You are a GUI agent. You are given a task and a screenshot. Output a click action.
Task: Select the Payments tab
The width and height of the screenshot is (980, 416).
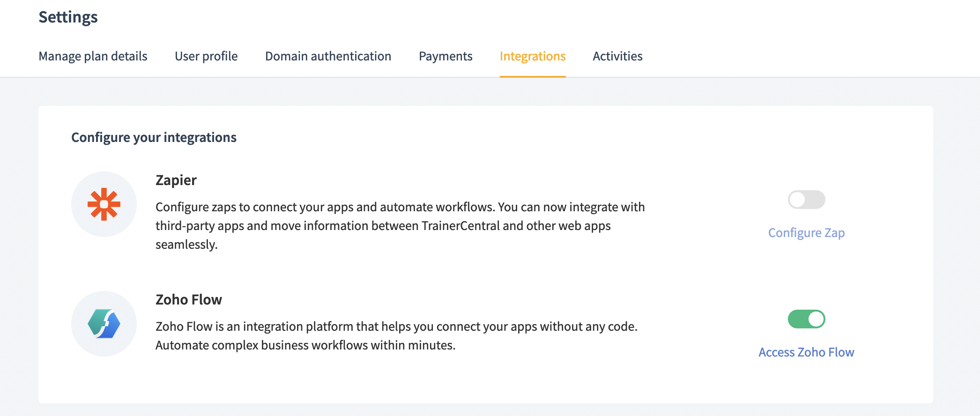pos(445,56)
